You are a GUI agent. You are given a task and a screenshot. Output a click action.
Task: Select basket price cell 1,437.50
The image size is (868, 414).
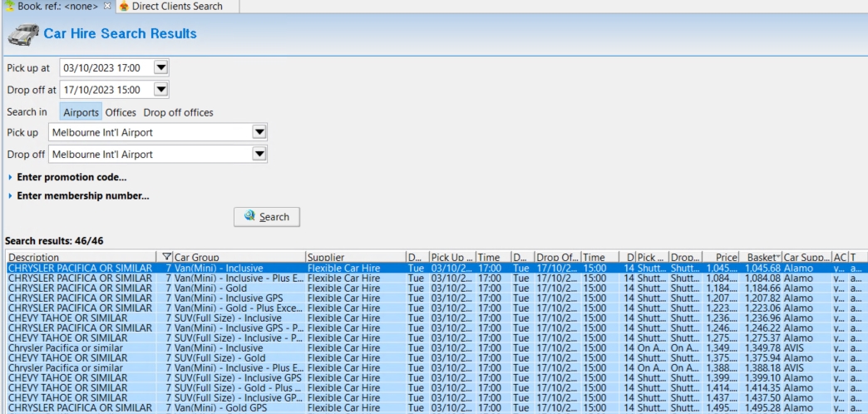(762, 398)
